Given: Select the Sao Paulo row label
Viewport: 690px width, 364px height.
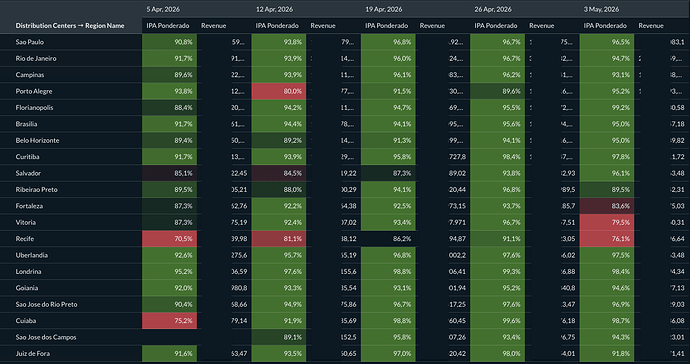Looking at the screenshot, I should coord(29,42).
